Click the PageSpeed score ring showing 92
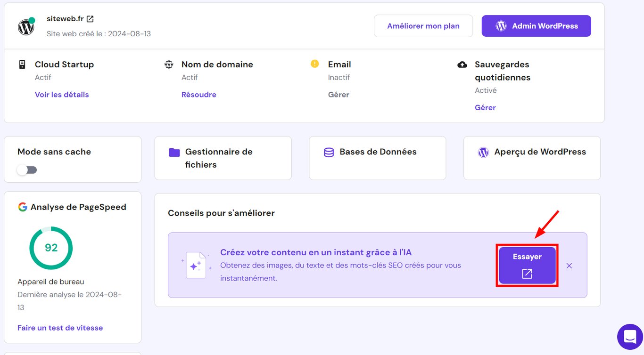The image size is (644, 355). (51, 248)
